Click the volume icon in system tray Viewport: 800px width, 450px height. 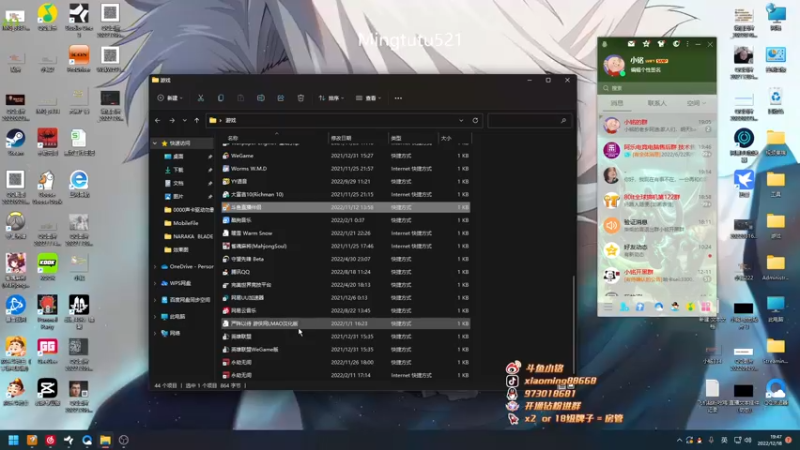748,440
